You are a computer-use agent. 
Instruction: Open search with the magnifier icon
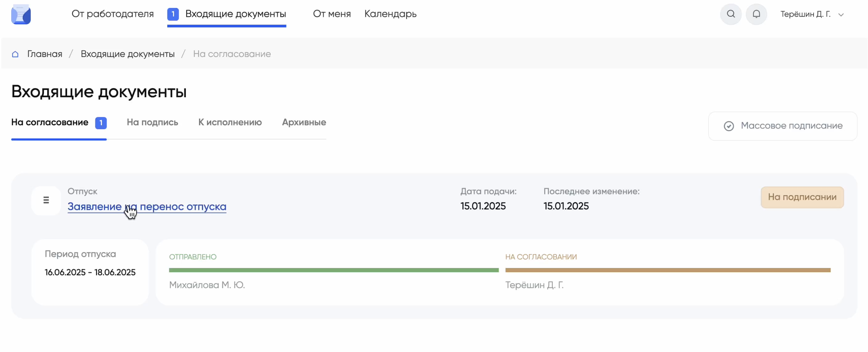730,14
